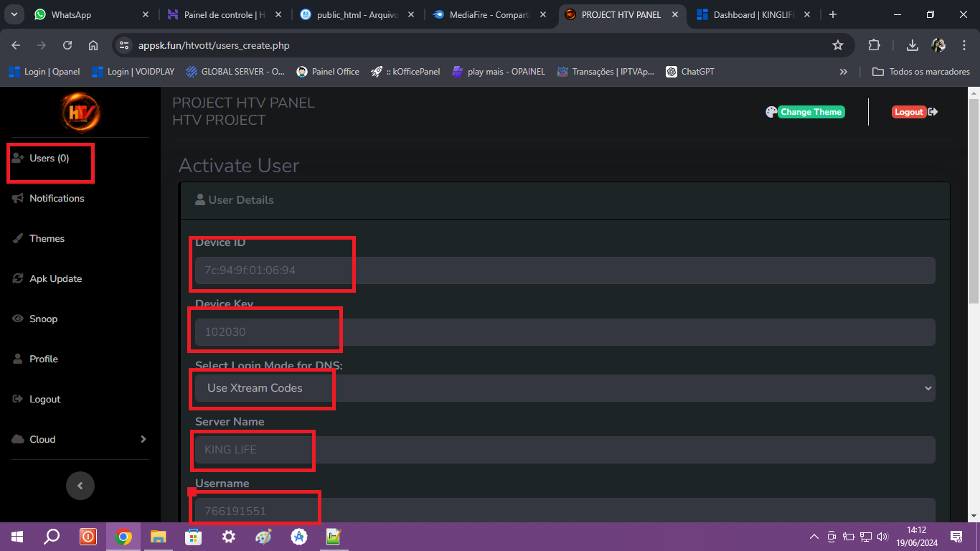Open File Explorer from the taskbar
Image resolution: width=980 pixels, height=551 pixels.
click(x=158, y=537)
